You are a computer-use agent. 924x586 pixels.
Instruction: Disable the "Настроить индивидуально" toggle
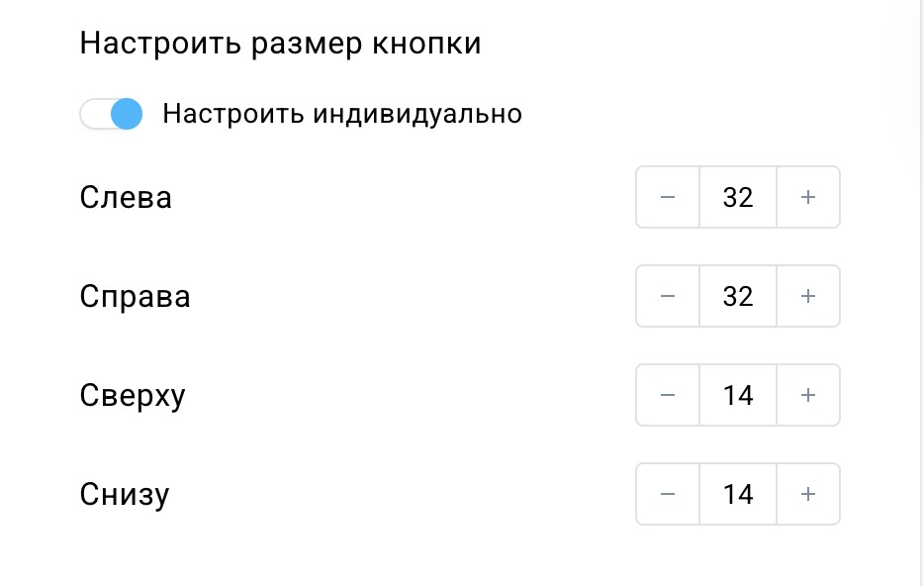111,114
